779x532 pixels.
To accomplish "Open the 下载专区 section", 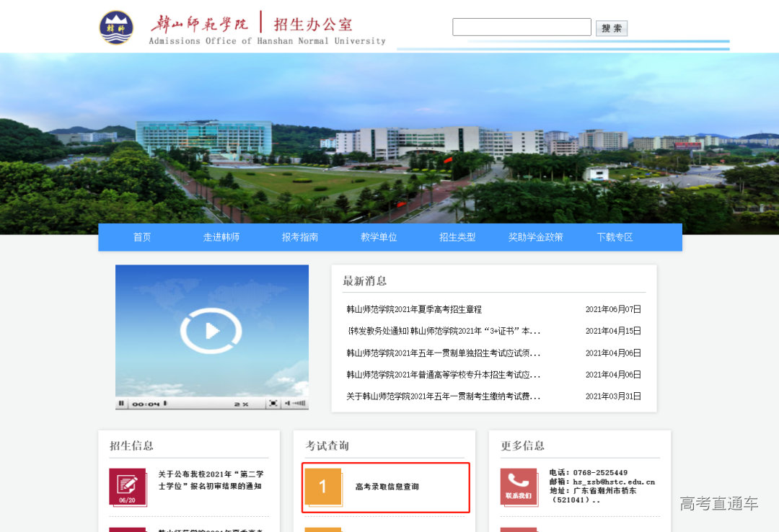I will (614, 236).
